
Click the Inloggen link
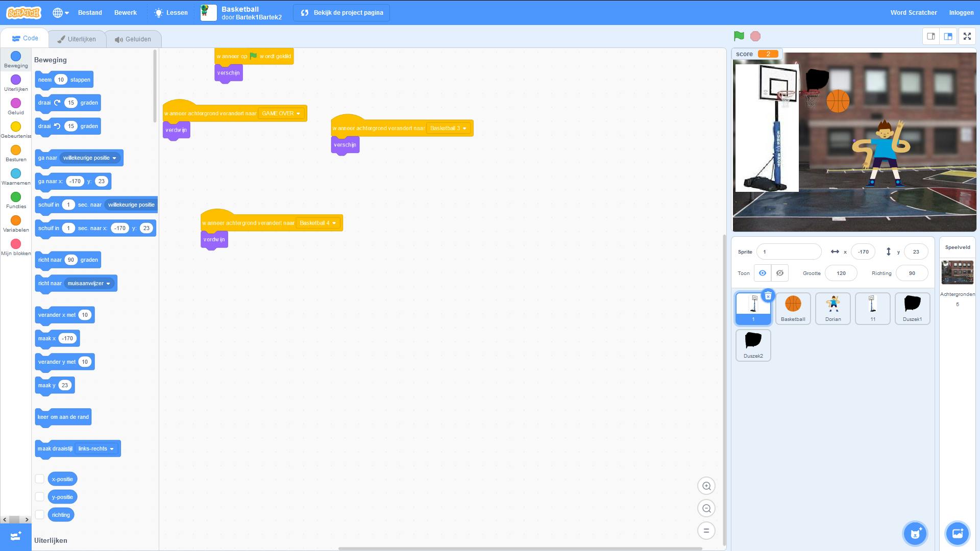tap(961, 13)
